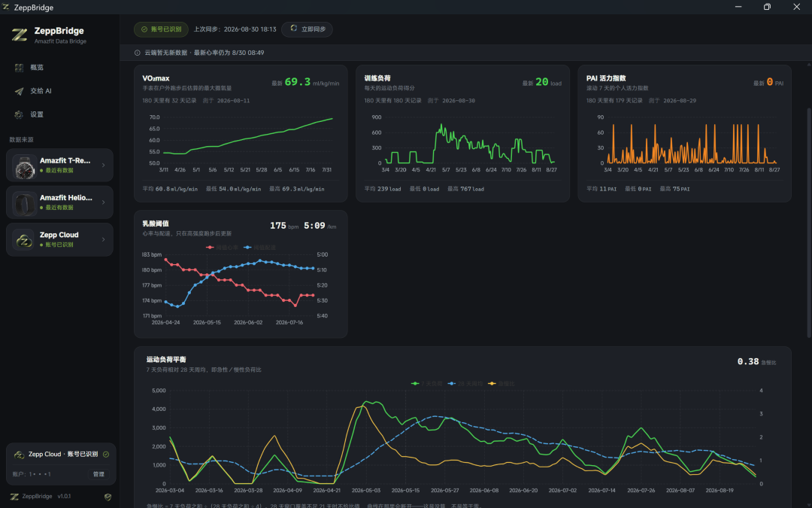
Task: Click 平均 60.8 ml/kg/min under VO₂max chart
Action: tap(170, 189)
